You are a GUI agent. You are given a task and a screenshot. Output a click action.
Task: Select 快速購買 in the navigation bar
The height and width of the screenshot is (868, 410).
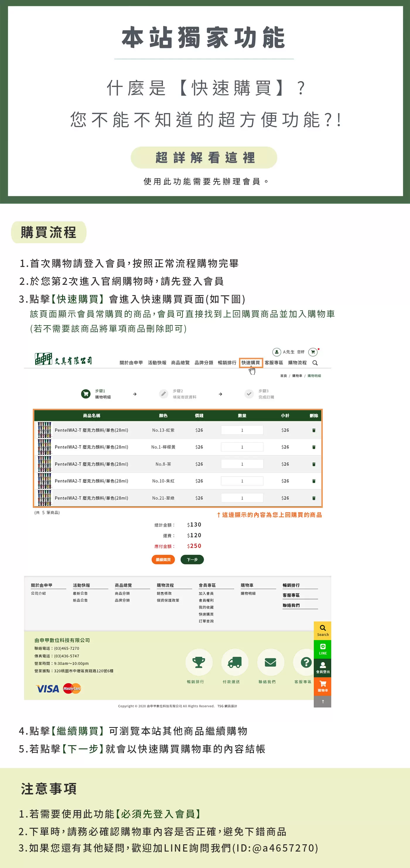coord(251,363)
